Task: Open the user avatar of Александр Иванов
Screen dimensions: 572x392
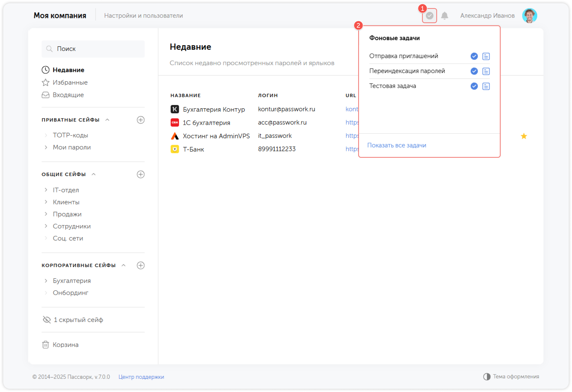Action: tap(529, 16)
